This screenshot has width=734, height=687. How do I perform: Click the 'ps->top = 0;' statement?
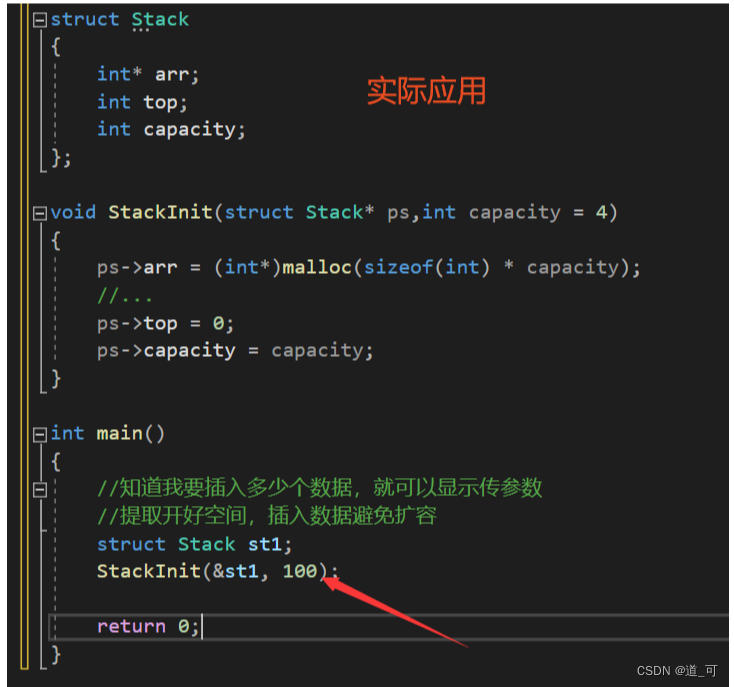coord(165,323)
